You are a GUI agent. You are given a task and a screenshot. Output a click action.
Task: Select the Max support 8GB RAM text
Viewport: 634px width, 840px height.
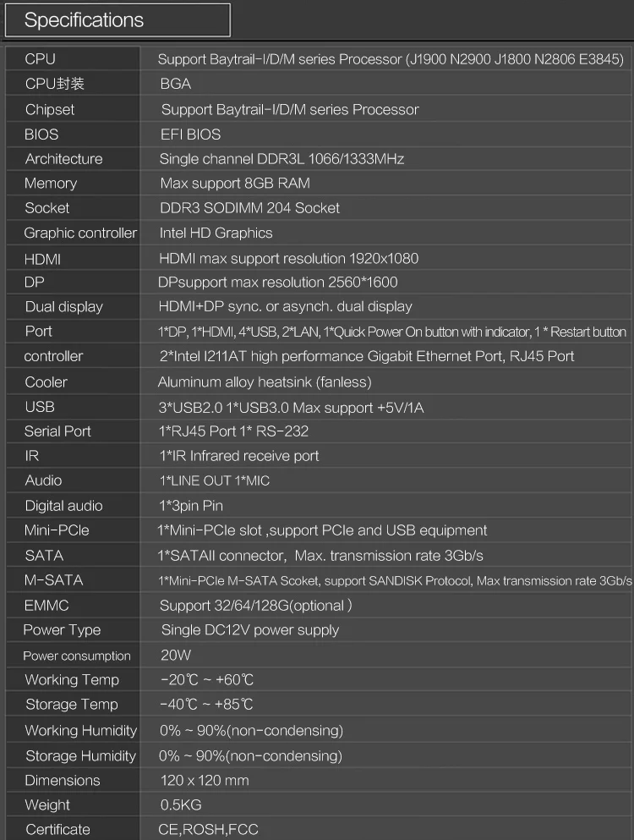pos(235,184)
